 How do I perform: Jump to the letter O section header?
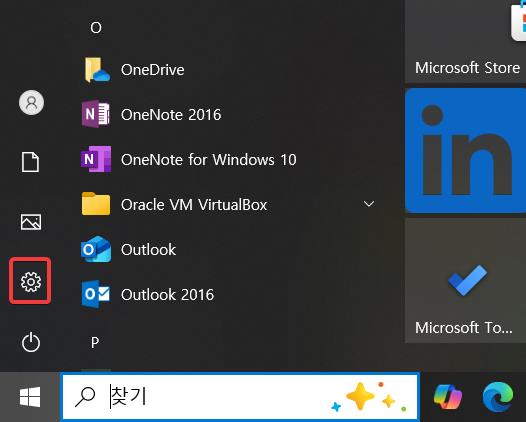[x=96, y=28]
